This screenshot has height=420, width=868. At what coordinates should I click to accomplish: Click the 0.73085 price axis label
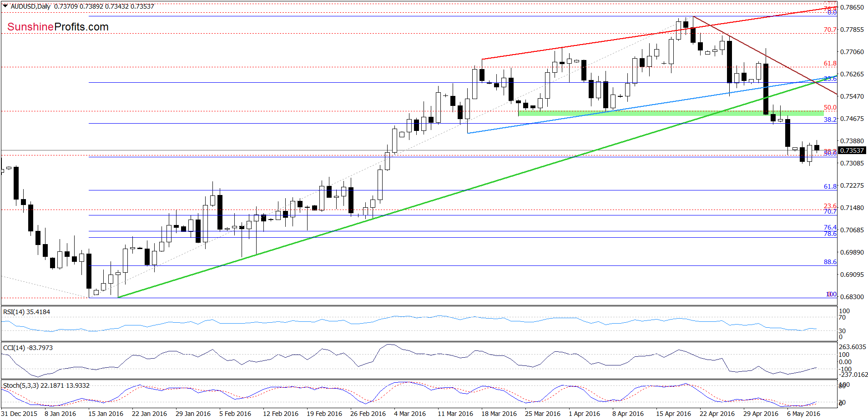(x=852, y=163)
